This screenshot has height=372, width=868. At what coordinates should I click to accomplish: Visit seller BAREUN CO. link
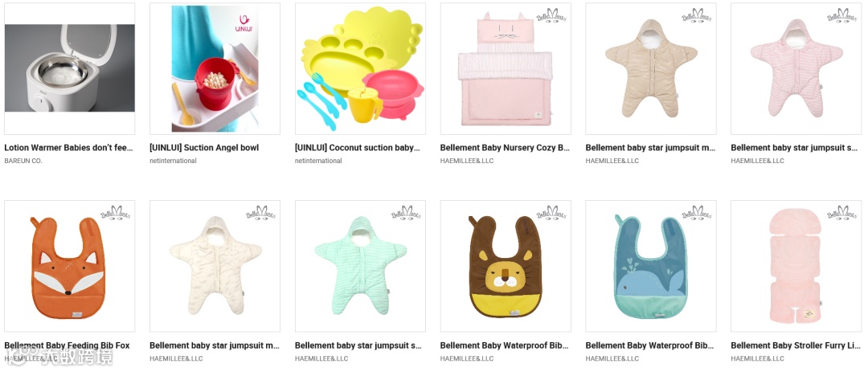23,161
